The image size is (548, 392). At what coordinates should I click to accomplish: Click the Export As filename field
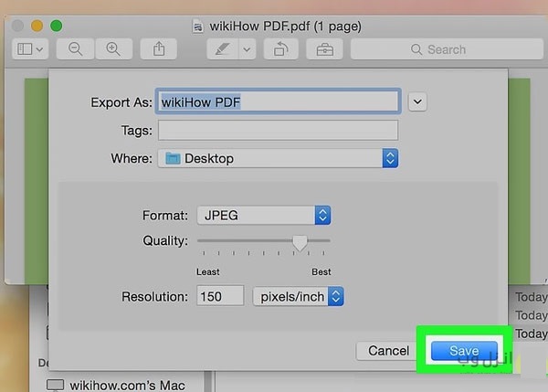point(278,101)
